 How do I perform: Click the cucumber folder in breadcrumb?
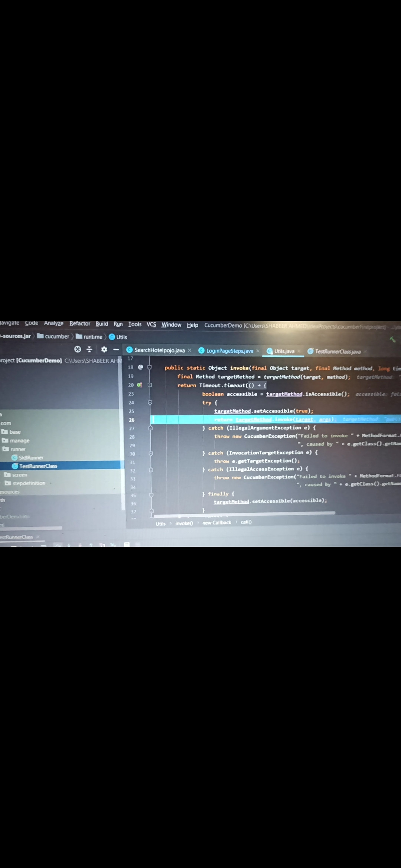click(x=53, y=336)
